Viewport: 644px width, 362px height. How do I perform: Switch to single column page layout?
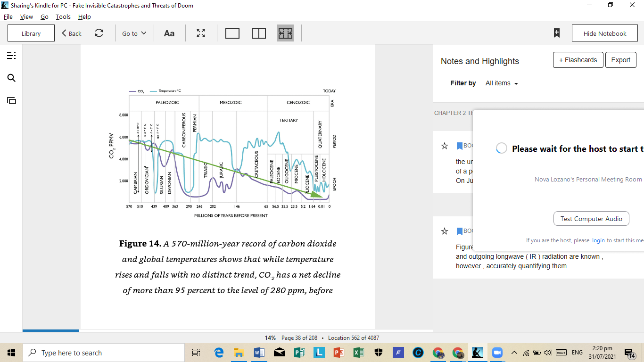click(x=232, y=33)
